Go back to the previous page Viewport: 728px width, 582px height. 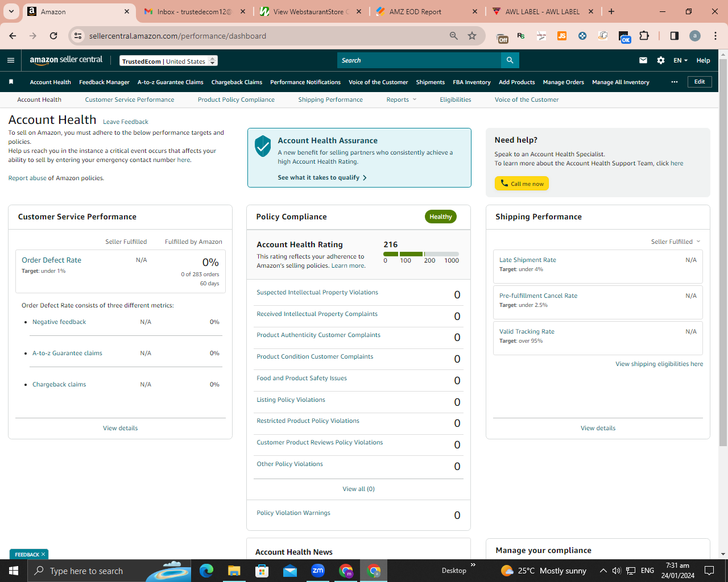click(13, 36)
